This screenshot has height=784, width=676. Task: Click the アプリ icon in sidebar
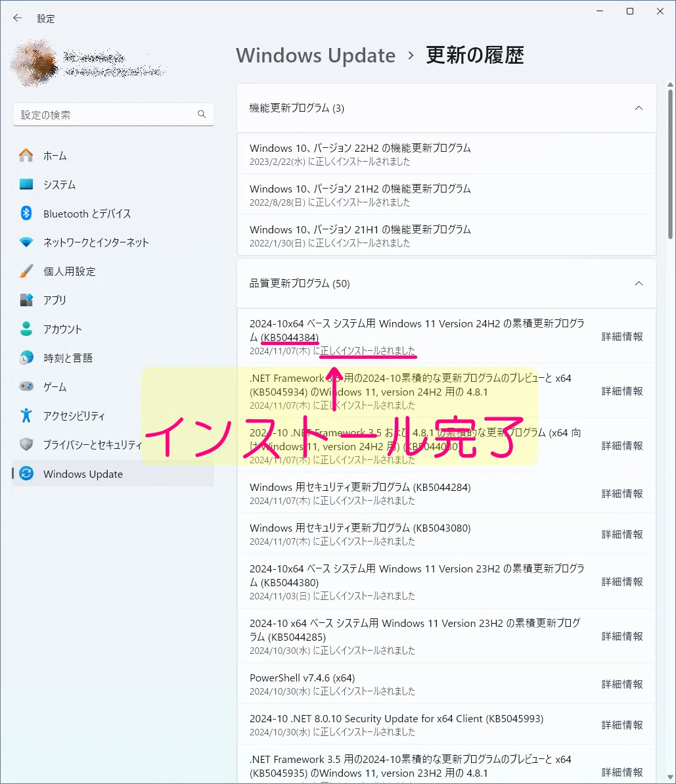[26, 300]
